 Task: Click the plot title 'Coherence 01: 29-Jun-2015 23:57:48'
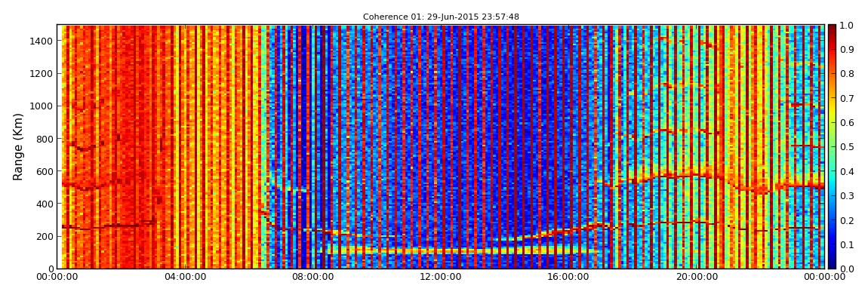coord(441,17)
